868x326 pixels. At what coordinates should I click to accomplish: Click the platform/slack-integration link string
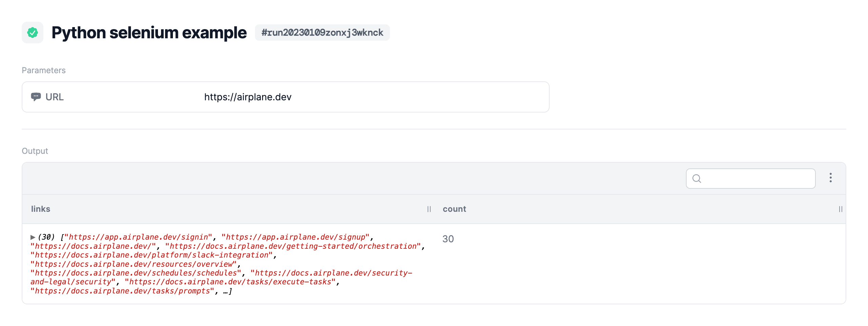[x=152, y=255]
